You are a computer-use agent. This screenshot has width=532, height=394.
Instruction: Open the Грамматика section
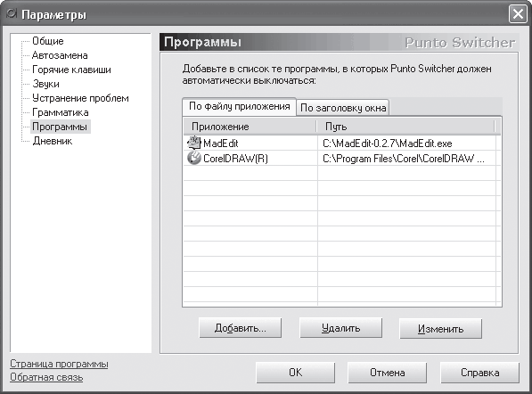[61, 112]
